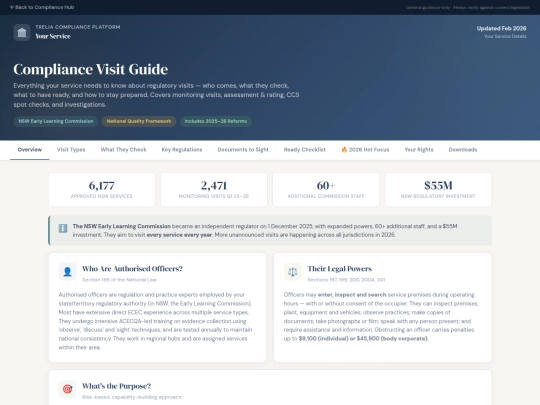Click the info icon in the Commission notice
Image resolution: width=540 pixels, height=405 pixels.
tap(63, 228)
